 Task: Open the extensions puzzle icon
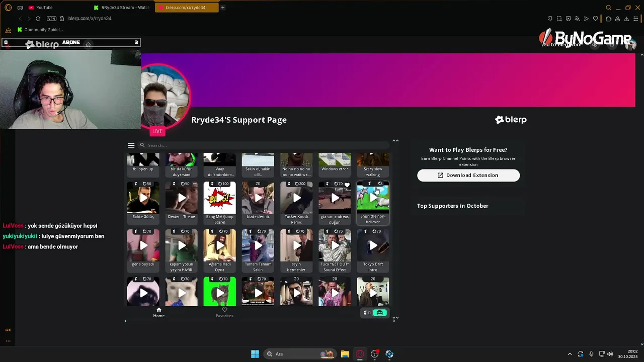(608, 19)
